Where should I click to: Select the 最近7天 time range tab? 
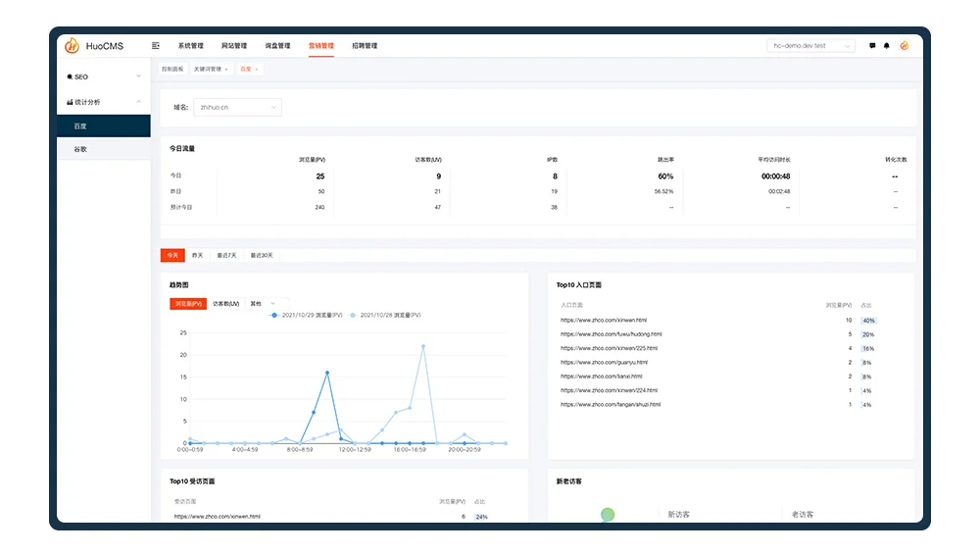click(x=227, y=255)
